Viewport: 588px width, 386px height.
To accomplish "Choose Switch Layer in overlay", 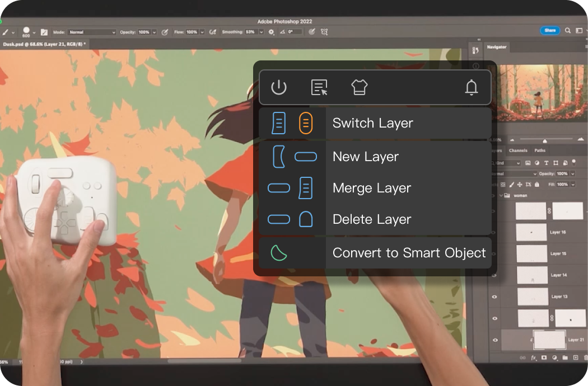I will tap(375, 123).
